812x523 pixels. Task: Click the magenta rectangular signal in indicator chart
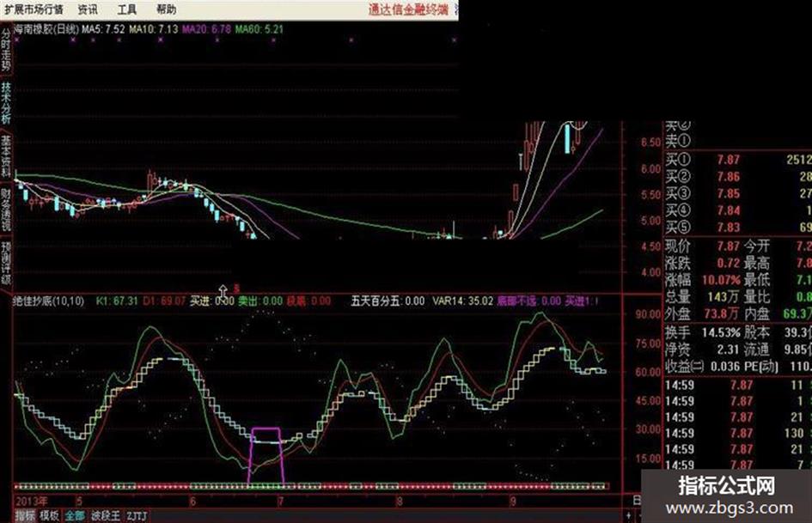pos(266,456)
